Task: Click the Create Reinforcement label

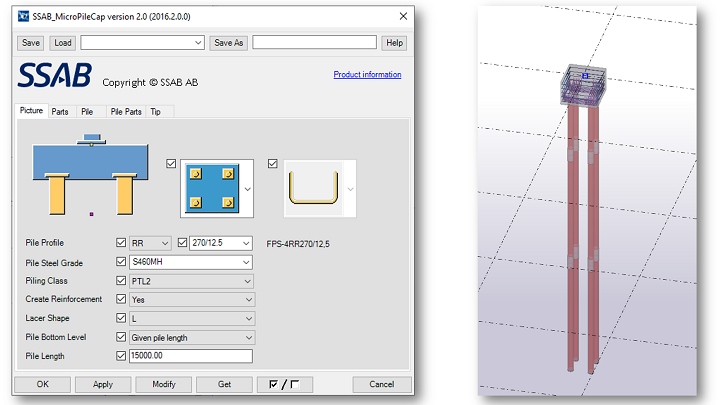Action: pyautogui.click(x=64, y=299)
